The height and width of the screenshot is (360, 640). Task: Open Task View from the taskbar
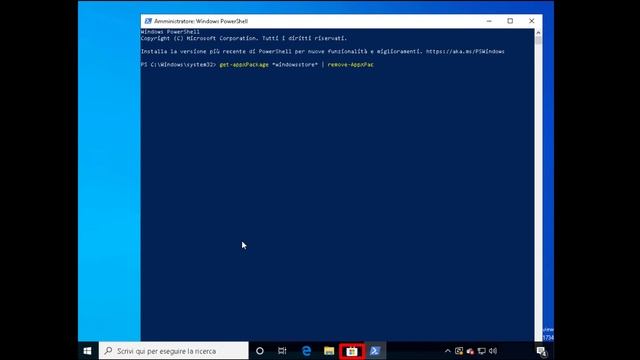click(282, 351)
